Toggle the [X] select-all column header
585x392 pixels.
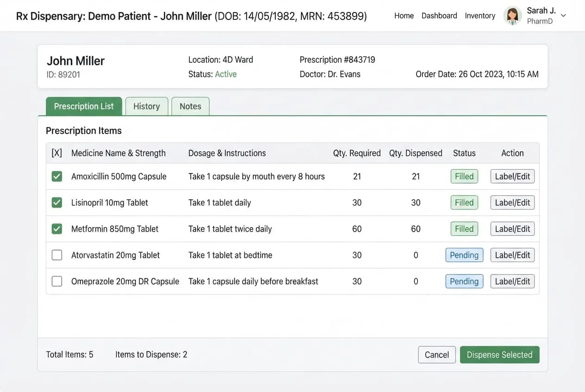pyautogui.click(x=57, y=153)
